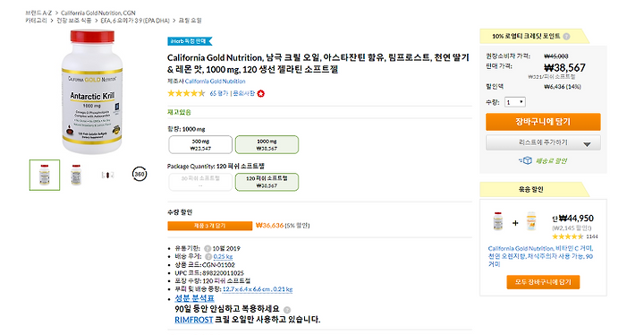Open the RIMFROST link
The height and width of the screenshot is (335, 644).
point(194,320)
